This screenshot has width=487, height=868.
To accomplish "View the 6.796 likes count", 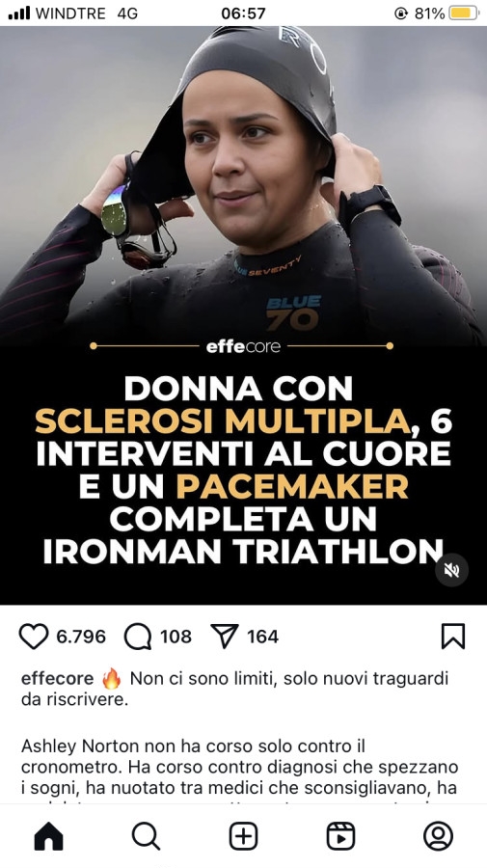I will tap(81, 637).
